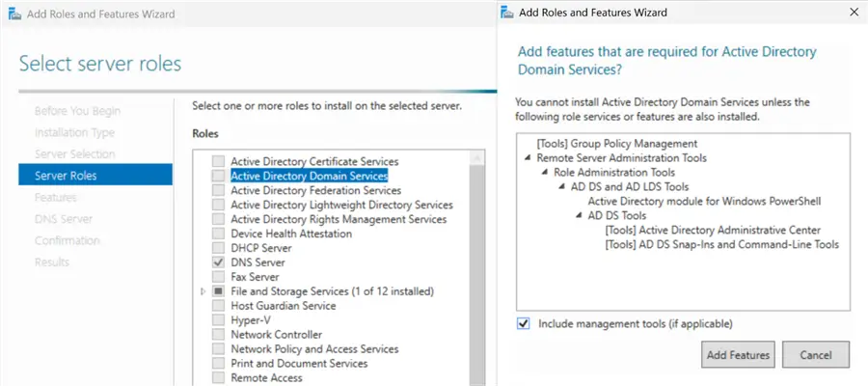Select Device Health Attestation role text

[x=291, y=234]
